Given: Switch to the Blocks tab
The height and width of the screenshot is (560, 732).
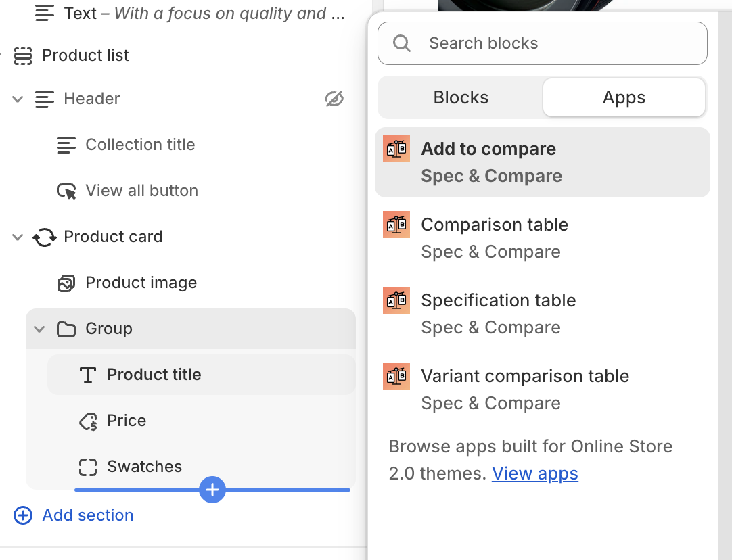Looking at the screenshot, I should point(461,97).
